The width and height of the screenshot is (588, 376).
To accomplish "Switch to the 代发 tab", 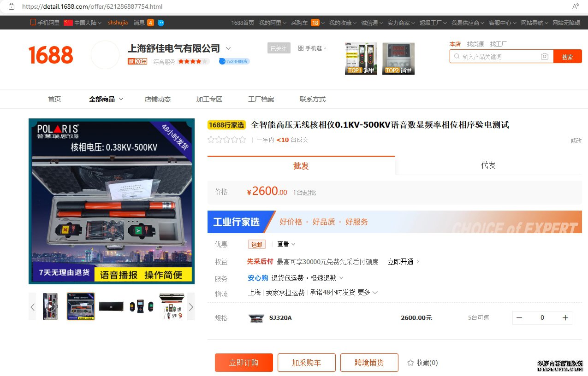I will click(x=487, y=165).
